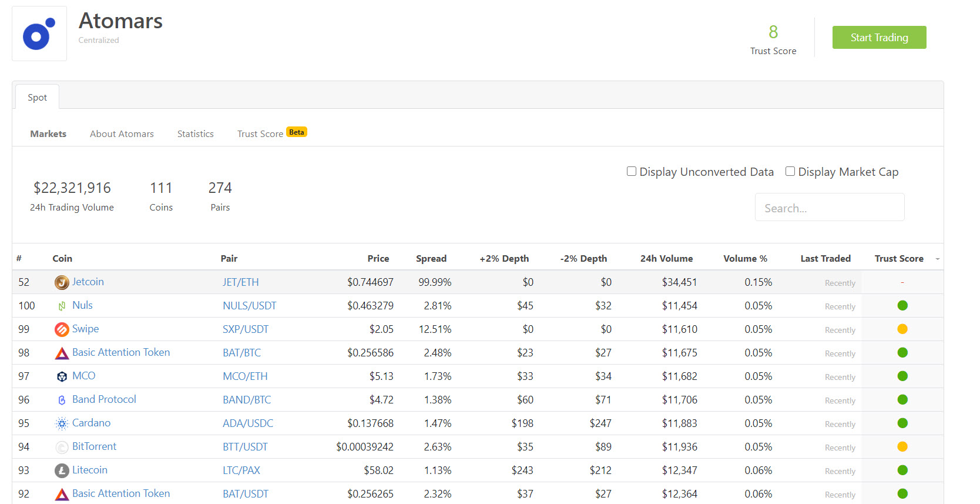Open the Statistics tab
Viewport: 980px width, 504px height.
point(196,134)
